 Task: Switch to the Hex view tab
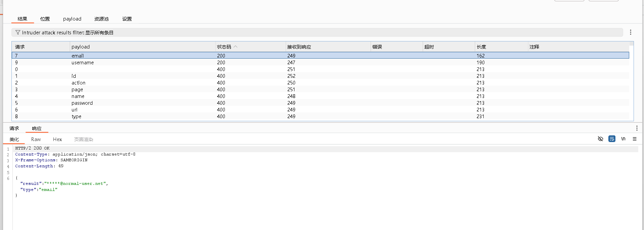click(x=57, y=139)
